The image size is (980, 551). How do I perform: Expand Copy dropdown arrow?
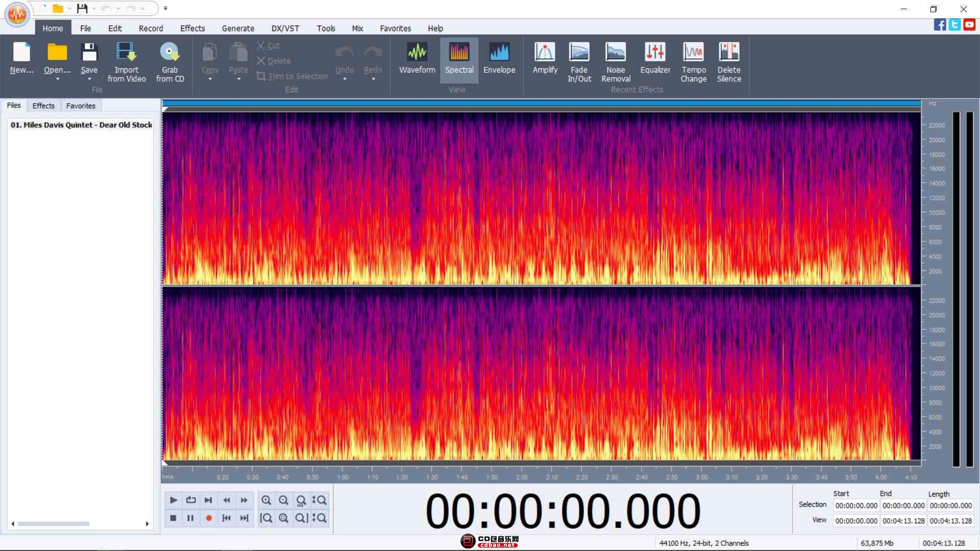click(210, 79)
